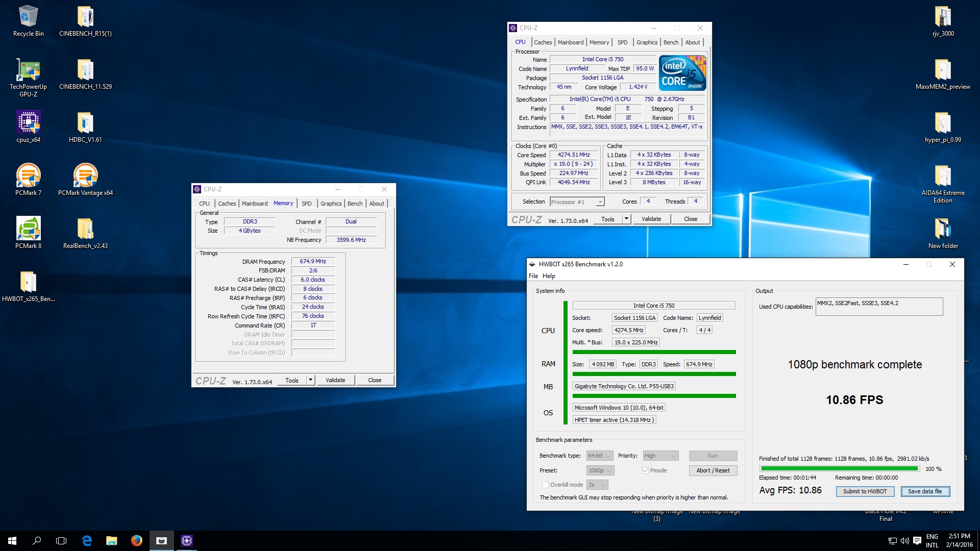The image size is (980, 551).
Task: Launch TechPowerUp GPU-Z shortcut
Action: pyautogui.click(x=29, y=78)
